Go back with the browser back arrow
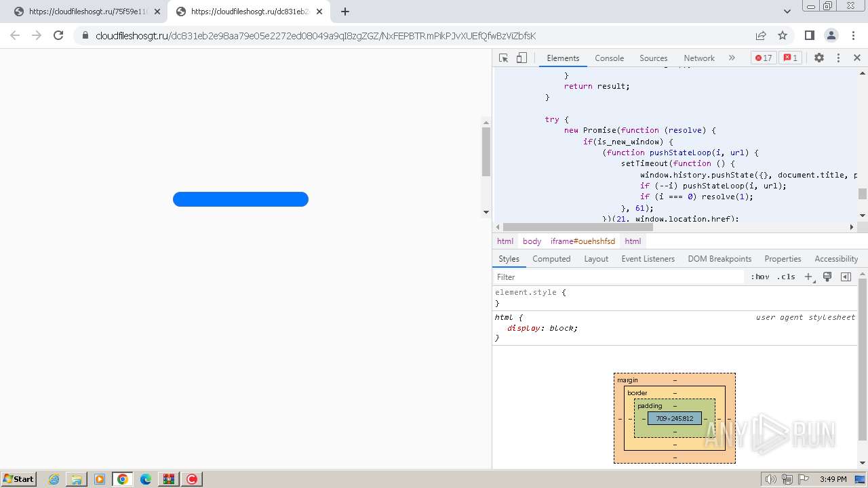868x488 pixels. pos(15,35)
